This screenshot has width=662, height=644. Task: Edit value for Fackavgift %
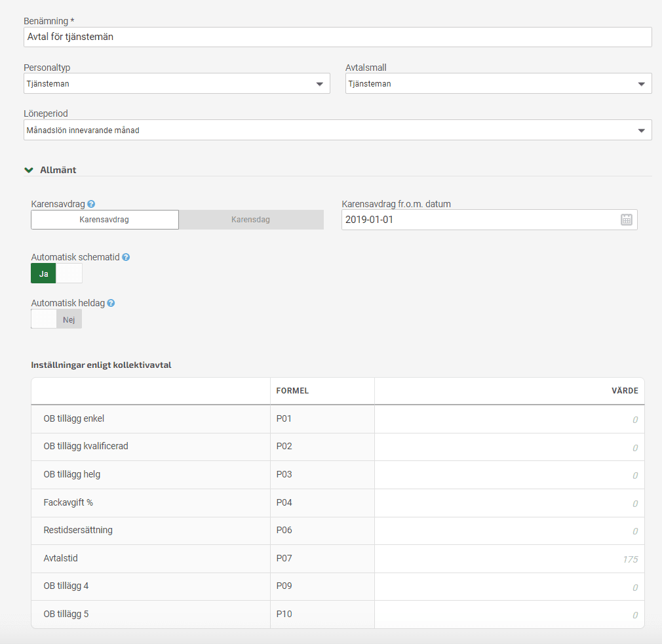click(509, 503)
